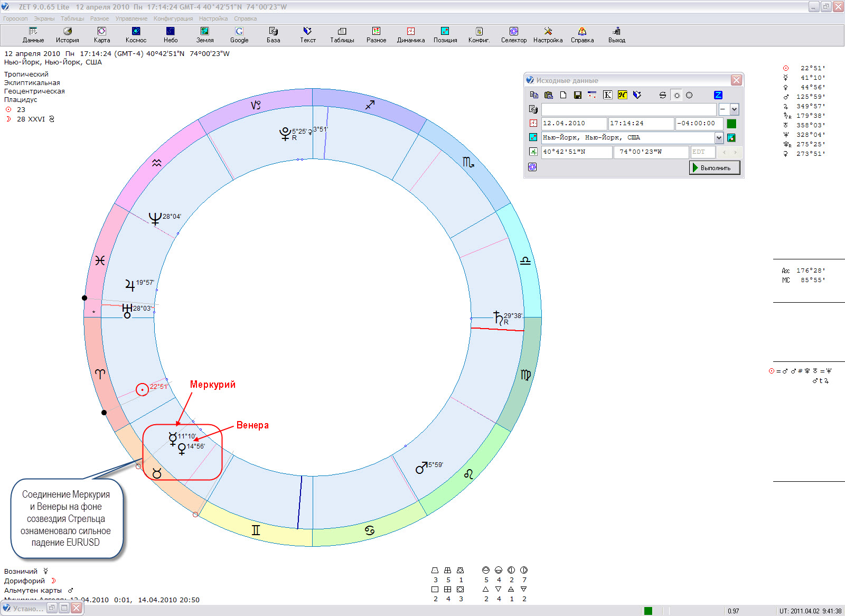
Task: Toggle the swap arrows button in dialog
Action: click(662, 95)
